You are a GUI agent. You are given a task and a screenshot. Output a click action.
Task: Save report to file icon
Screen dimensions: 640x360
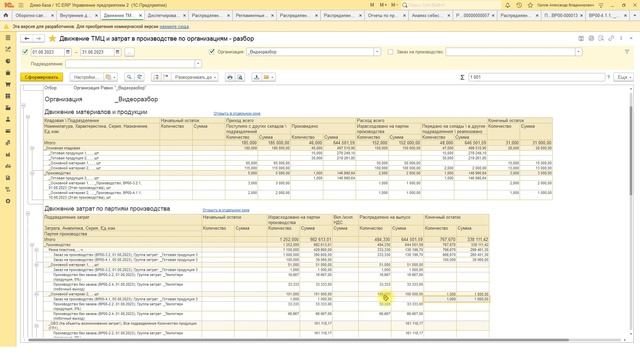256,77
